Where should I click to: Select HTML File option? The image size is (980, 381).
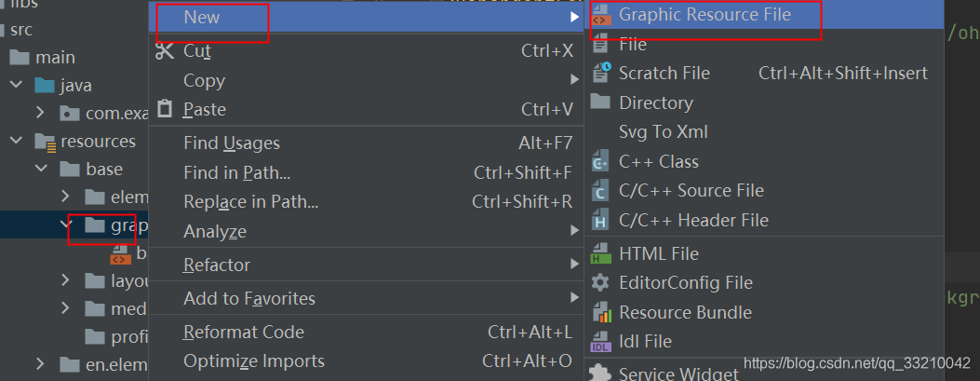[x=764, y=254]
